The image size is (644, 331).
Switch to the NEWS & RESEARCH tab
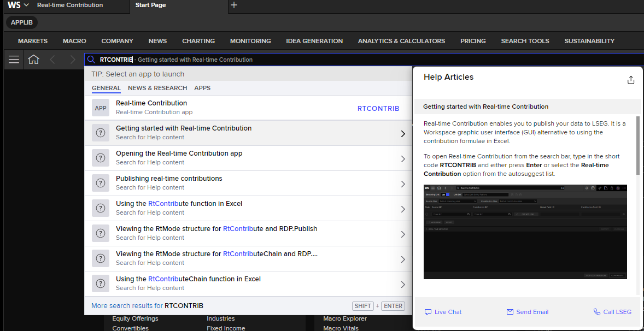point(157,88)
